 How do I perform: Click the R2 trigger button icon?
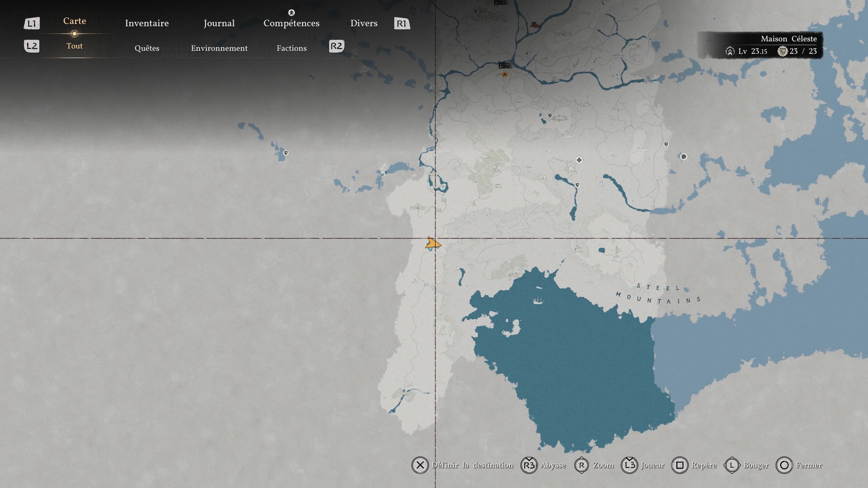336,46
